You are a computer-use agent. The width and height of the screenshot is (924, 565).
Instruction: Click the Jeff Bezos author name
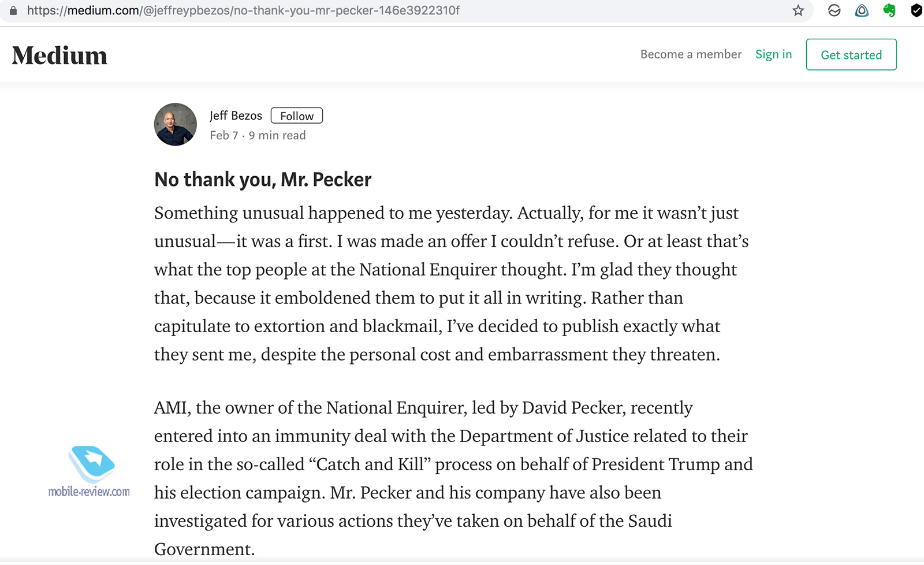click(x=236, y=116)
